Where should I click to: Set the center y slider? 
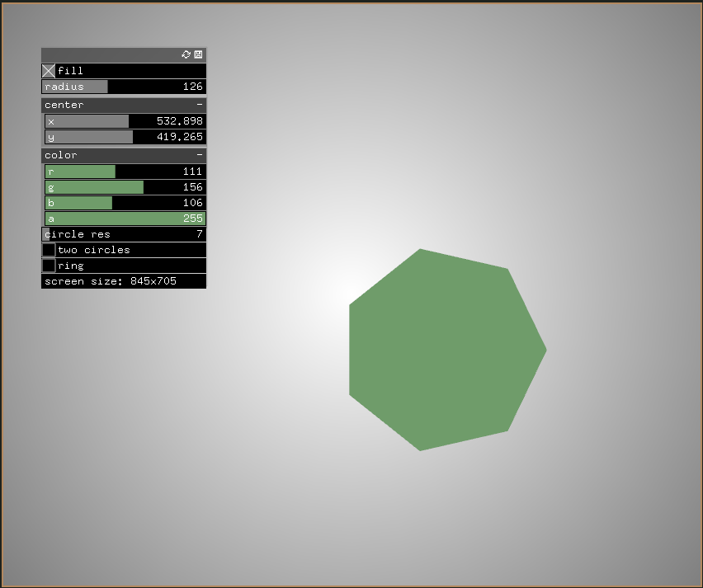click(125, 137)
